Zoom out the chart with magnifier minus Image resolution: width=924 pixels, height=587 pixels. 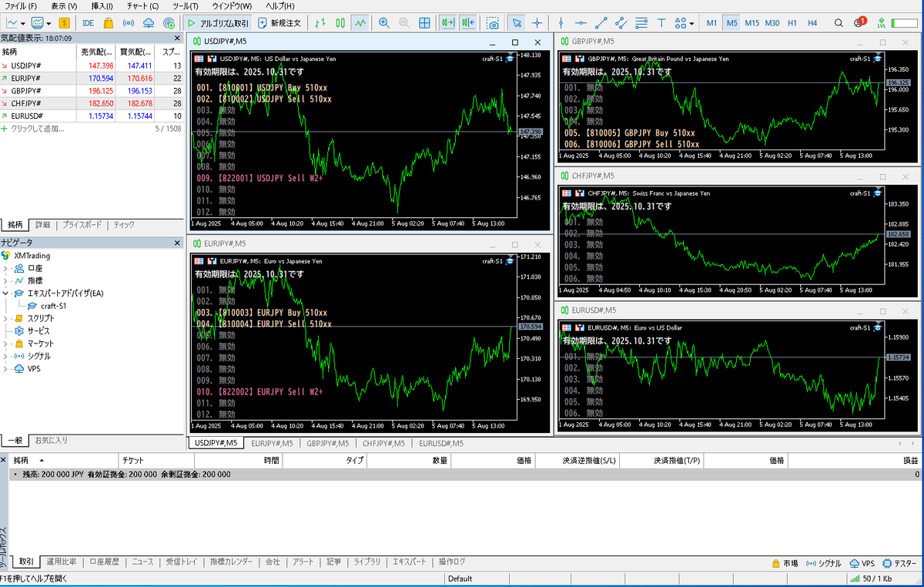pos(403,23)
